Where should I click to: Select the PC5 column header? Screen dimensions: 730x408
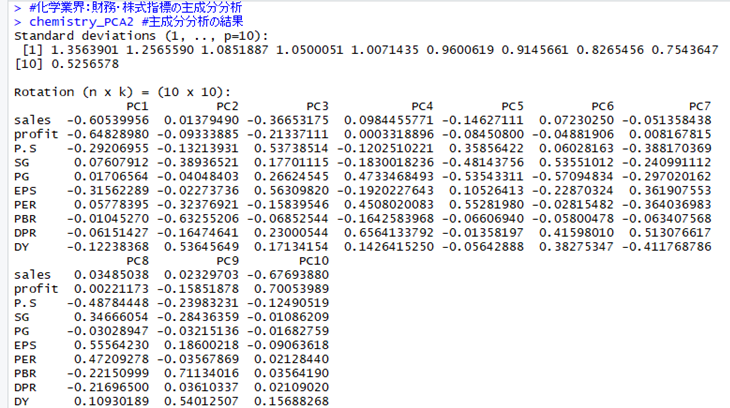pyautogui.click(x=513, y=107)
